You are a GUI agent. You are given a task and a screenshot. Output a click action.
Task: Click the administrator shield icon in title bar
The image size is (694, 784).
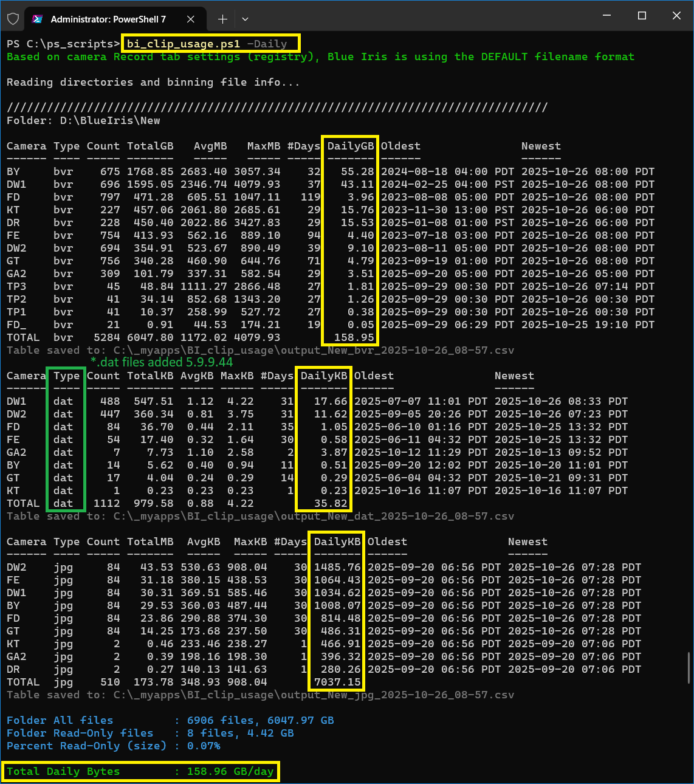[x=13, y=19]
